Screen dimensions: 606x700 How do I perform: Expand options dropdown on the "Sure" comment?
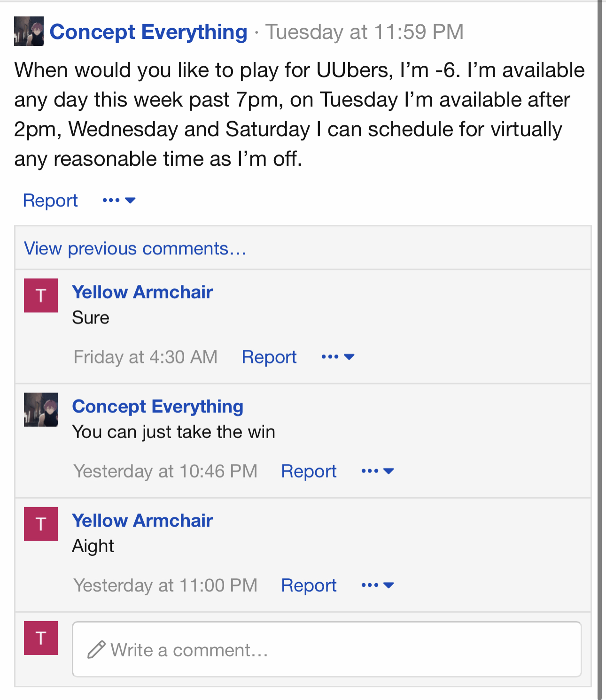338,357
